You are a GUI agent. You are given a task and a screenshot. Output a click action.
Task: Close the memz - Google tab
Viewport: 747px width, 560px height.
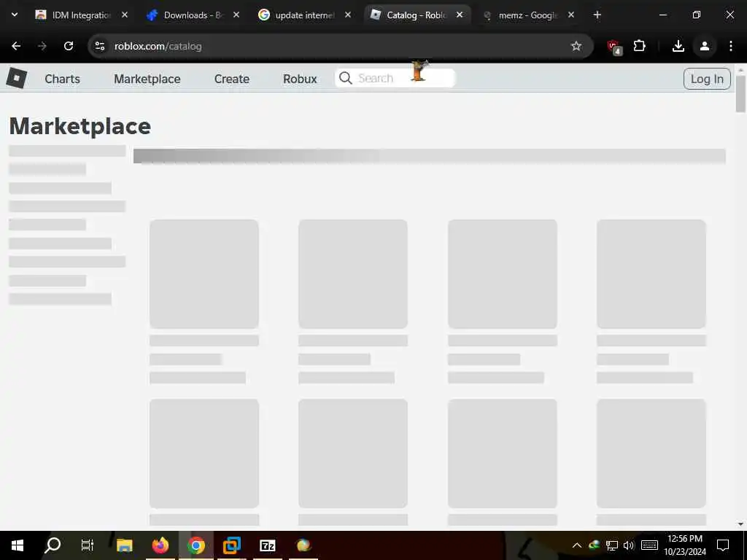[x=571, y=15]
